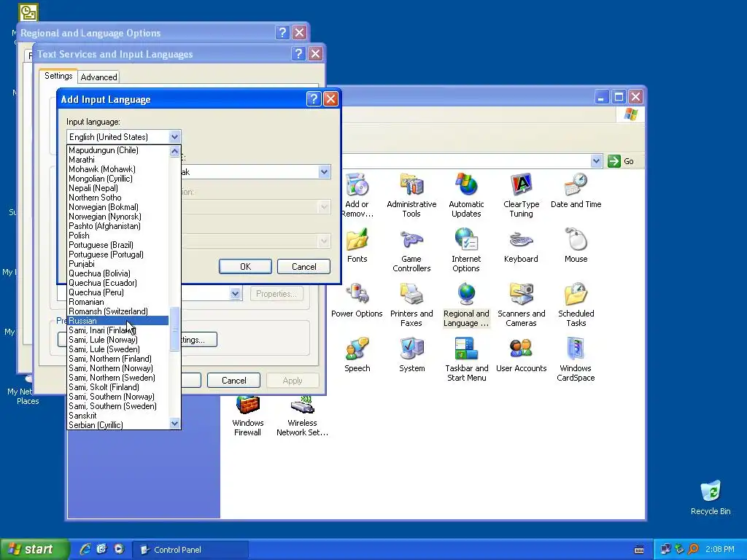Image resolution: width=747 pixels, height=560 pixels.
Task: Open the Scanners and Cameras icon
Action: point(521,295)
